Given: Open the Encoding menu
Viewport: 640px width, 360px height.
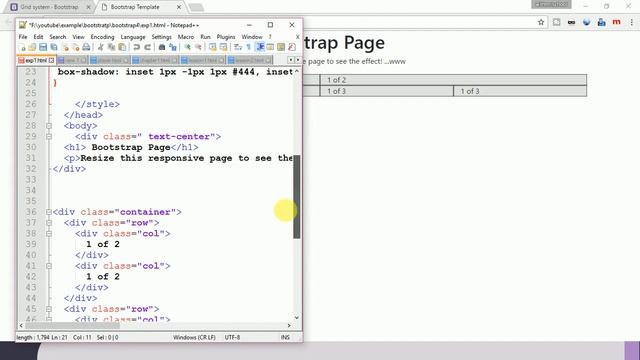Looking at the screenshot, I should [x=102, y=37].
